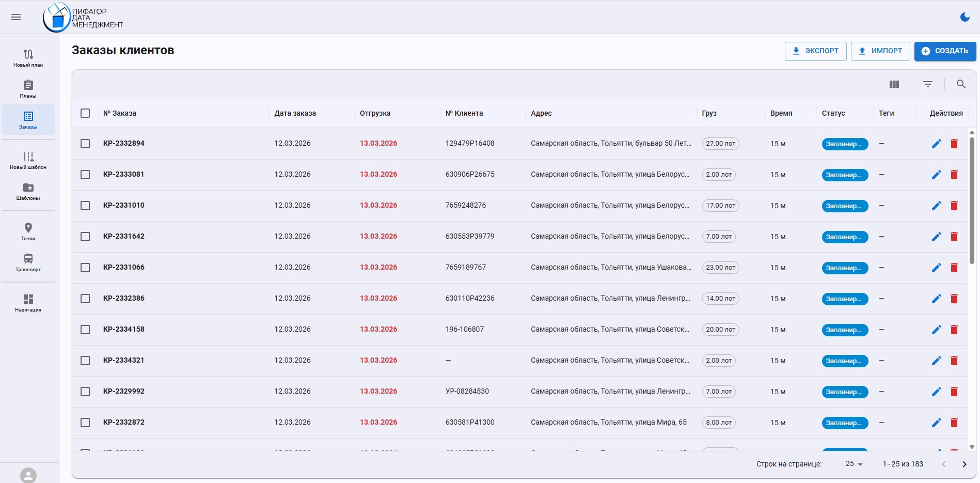This screenshot has height=483, width=980.
Task: Delete order KP-2333081 with trash icon
Action: point(954,175)
